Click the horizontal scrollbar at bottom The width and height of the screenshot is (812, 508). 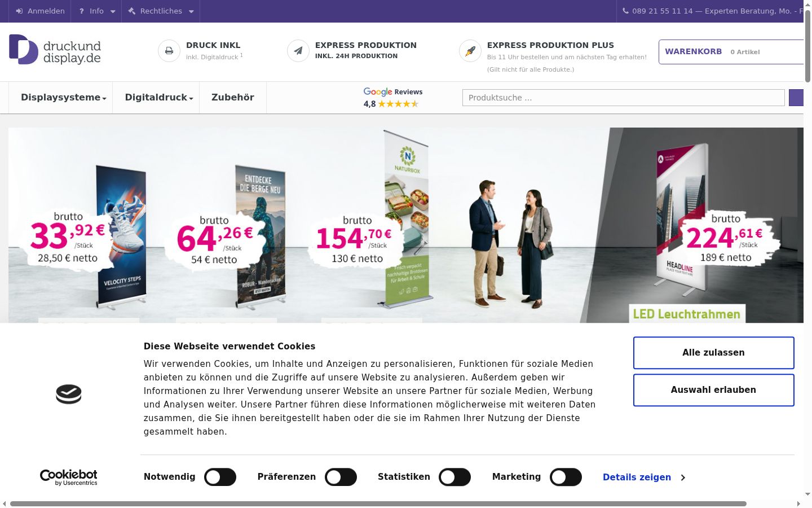pyautogui.click(x=378, y=503)
